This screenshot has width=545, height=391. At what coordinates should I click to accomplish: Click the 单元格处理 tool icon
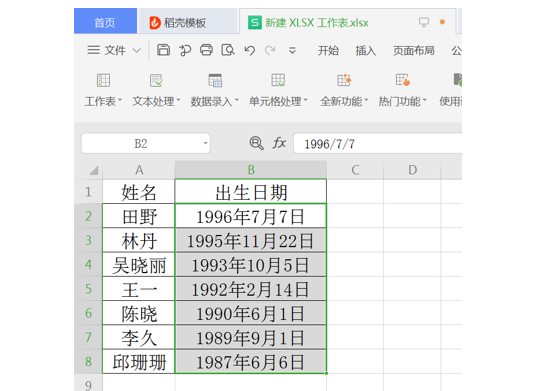(278, 80)
